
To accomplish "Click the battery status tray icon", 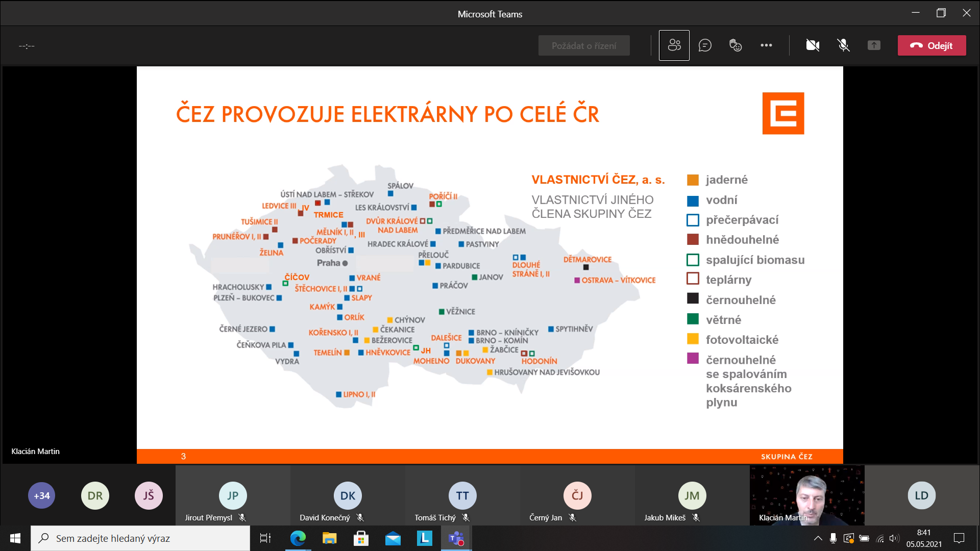I will [x=864, y=538].
